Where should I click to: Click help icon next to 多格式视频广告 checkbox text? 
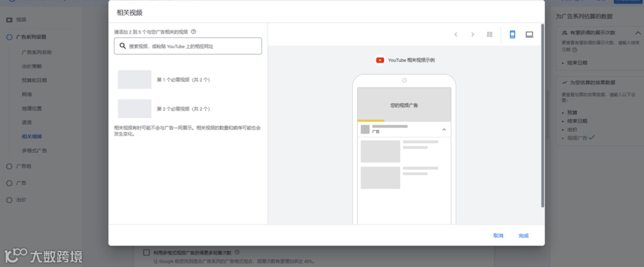[x=237, y=252]
